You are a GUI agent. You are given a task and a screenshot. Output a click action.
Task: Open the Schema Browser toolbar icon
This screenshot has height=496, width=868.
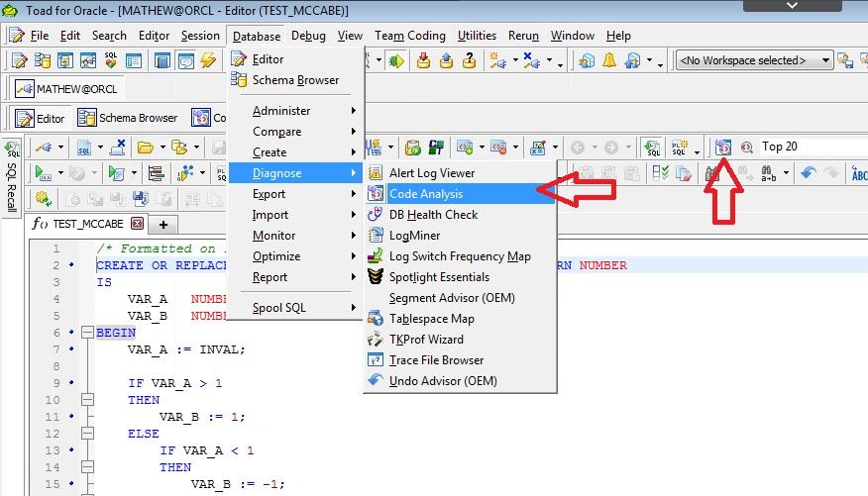coord(42,60)
